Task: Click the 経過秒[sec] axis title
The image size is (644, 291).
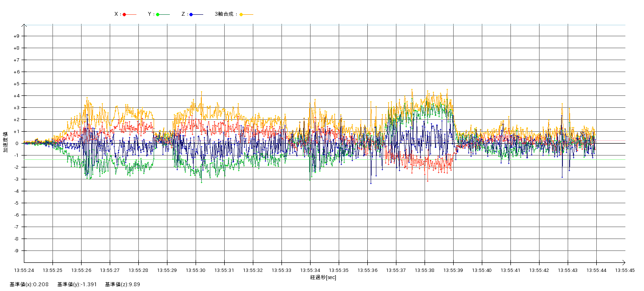Action: click(323, 277)
